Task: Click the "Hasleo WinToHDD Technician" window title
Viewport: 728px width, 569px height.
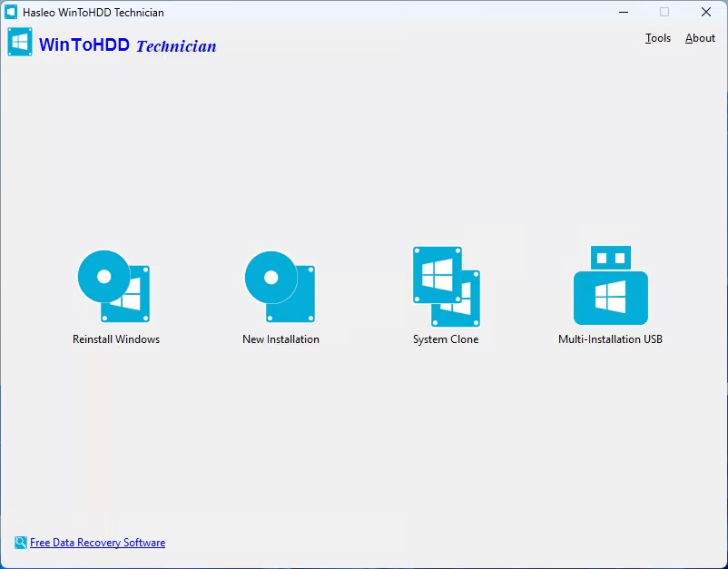Action: pos(93,13)
